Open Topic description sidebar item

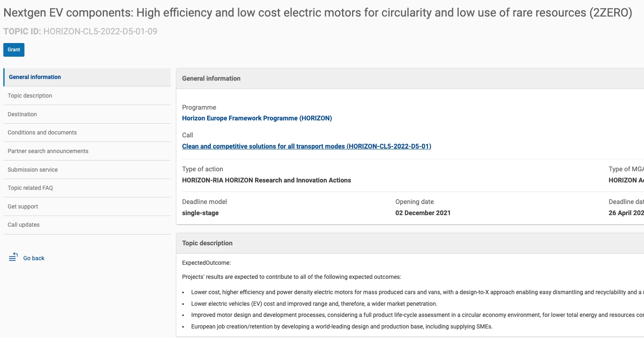pyautogui.click(x=30, y=96)
